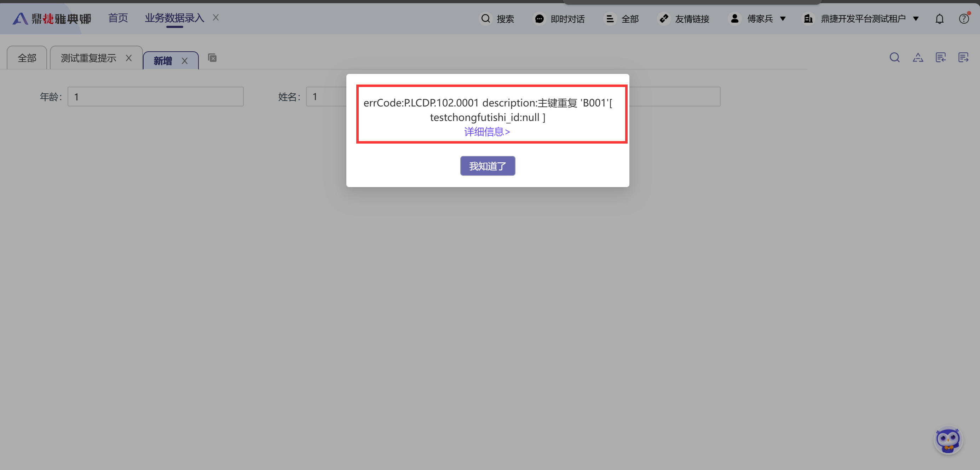Close the 测试重复提示 sub-tab
The width and height of the screenshot is (980, 470).
pyautogui.click(x=128, y=58)
